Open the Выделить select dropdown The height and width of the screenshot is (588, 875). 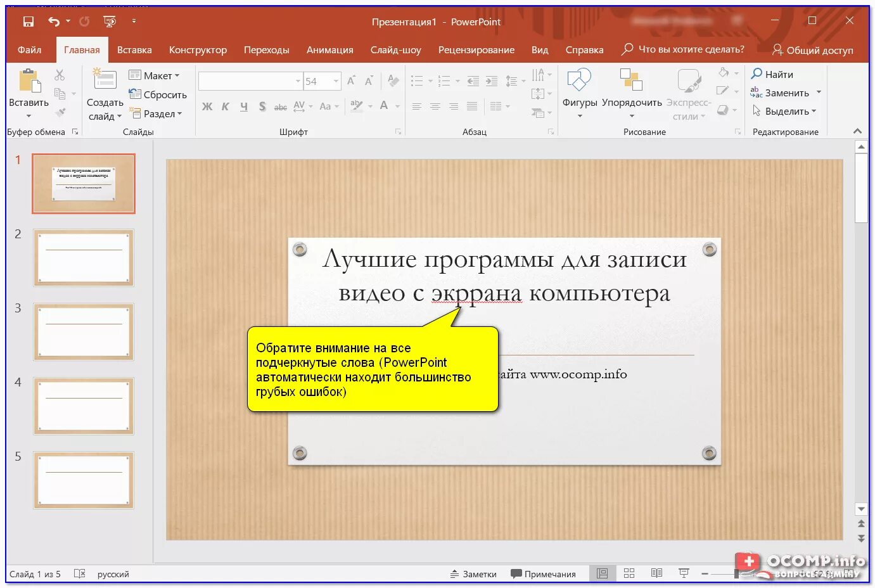pos(784,112)
